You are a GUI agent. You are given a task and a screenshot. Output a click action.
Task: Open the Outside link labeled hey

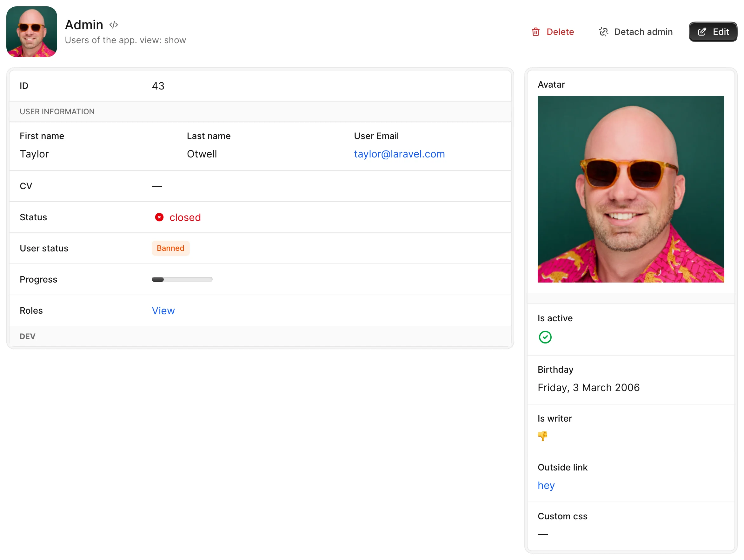tap(546, 485)
